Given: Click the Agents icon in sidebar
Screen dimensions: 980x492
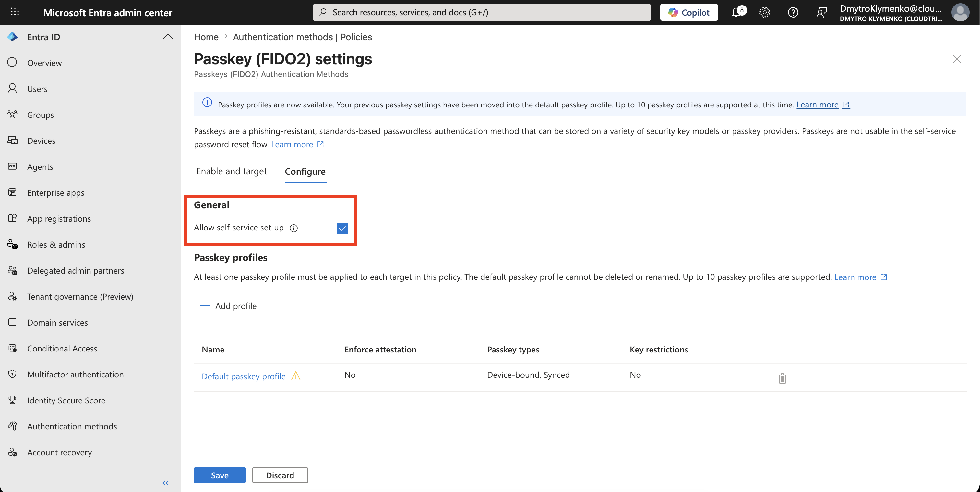Looking at the screenshot, I should click(12, 166).
